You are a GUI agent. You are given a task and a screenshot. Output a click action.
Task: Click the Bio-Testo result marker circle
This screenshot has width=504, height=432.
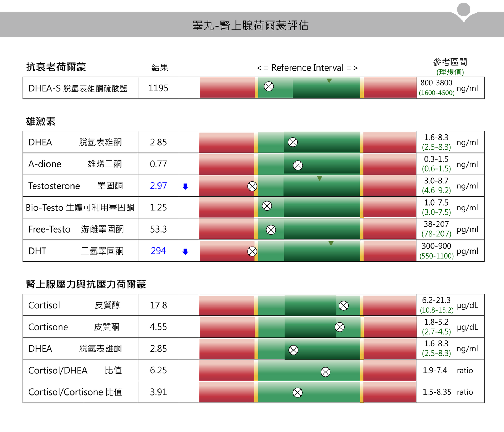coord(267,206)
